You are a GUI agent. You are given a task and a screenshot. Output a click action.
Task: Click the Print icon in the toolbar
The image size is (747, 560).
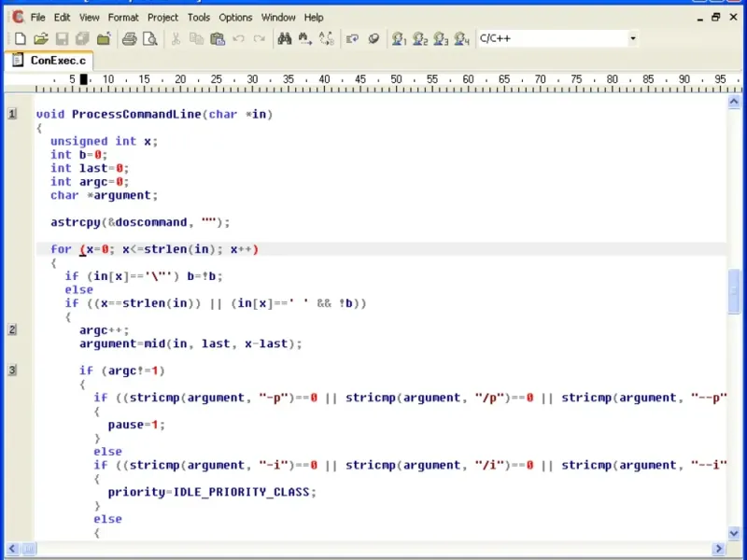coord(130,38)
